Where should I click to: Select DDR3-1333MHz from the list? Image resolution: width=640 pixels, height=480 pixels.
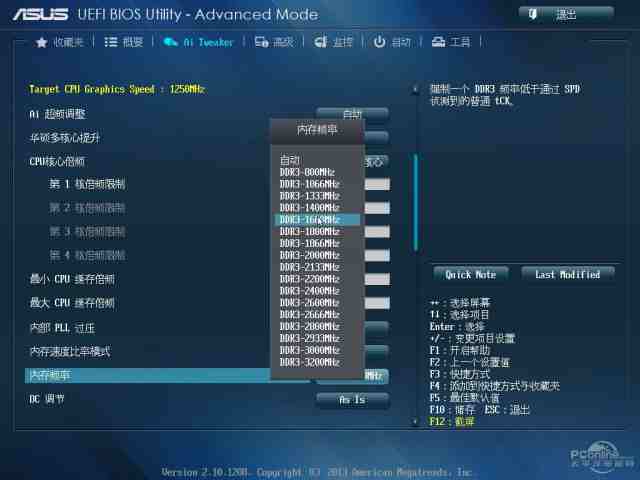click(x=310, y=196)
